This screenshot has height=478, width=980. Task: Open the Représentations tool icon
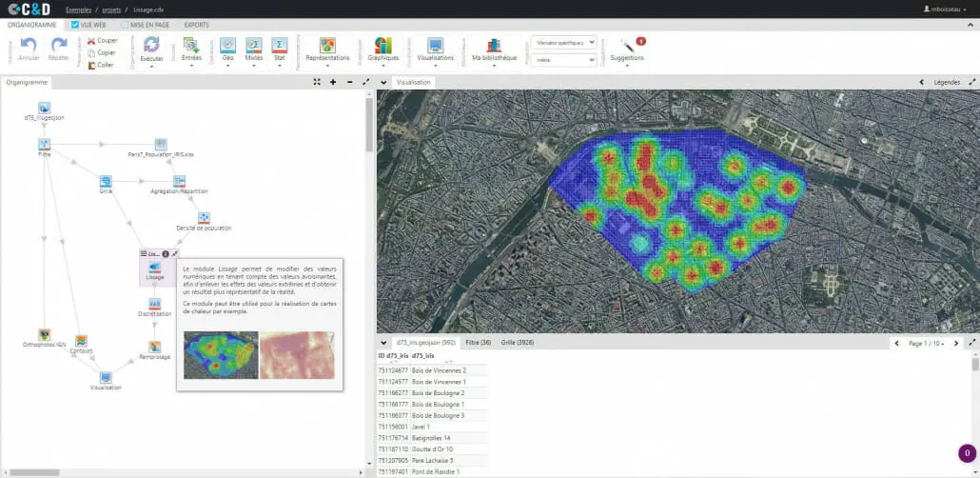pyautogui.click(x=327, y=45)
